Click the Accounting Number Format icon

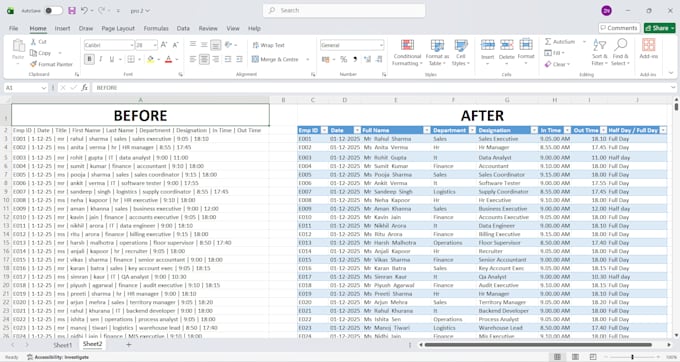[x=326, y=59]
